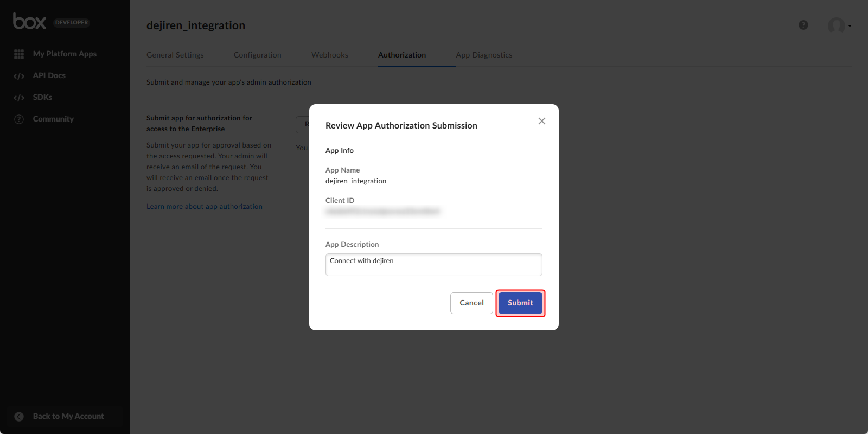Image resolution: width=868 pixels, height=434 pixels.
Task: Follow Learn more about app authorization link
Action: point(205,206)
